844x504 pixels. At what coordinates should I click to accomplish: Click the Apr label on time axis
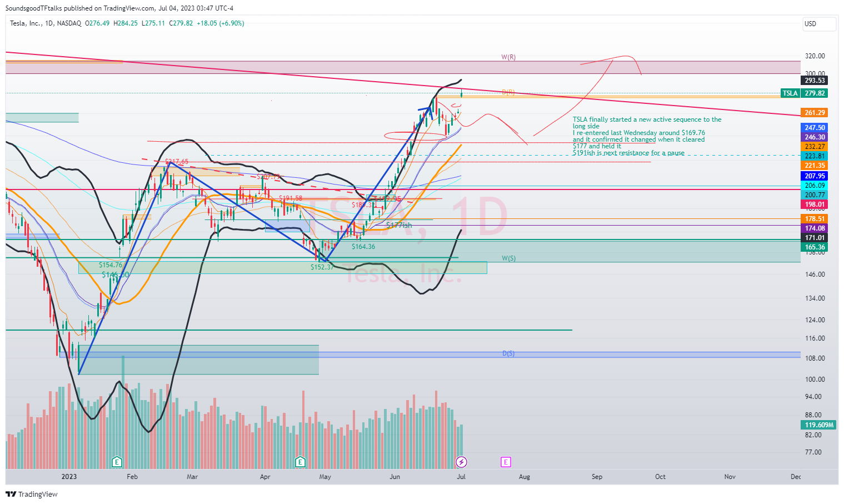[265, 477]
